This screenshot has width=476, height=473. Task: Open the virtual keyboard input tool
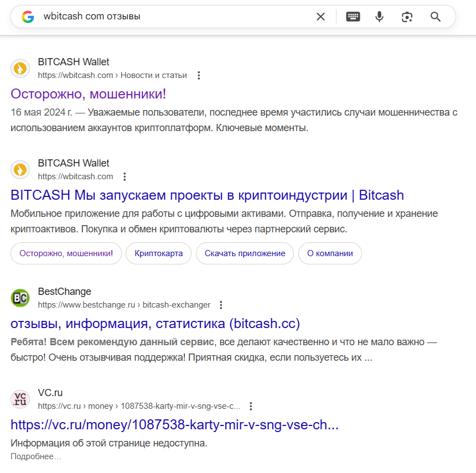click(x=353, y=17)
